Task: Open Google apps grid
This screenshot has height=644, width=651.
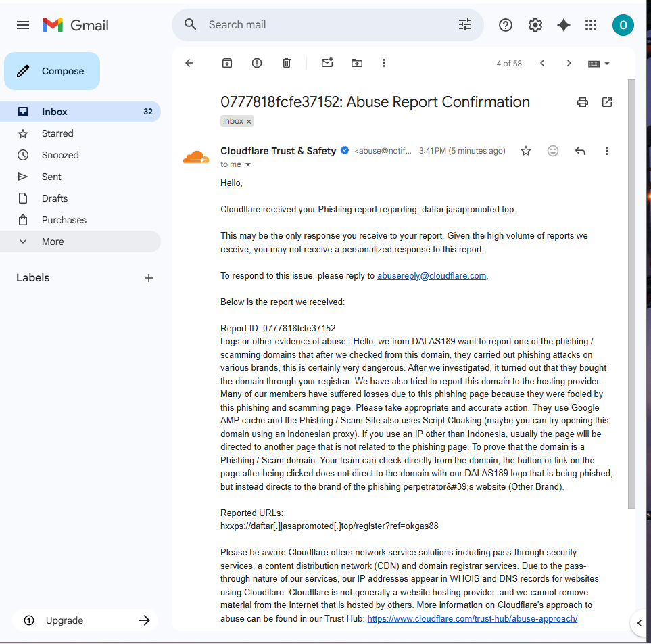Action: tap(591, 25)
